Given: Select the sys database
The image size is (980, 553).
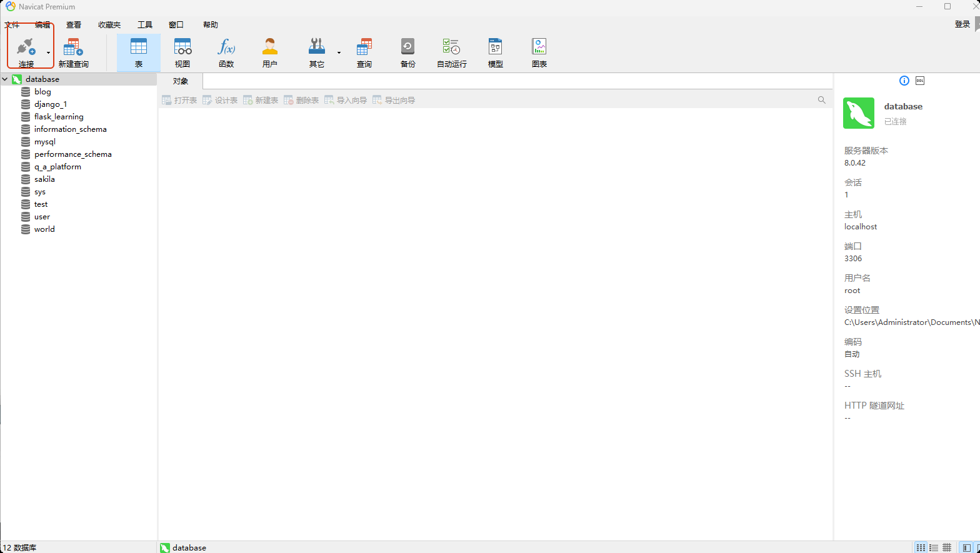Looking at the screenshot, I should (40, 192).
